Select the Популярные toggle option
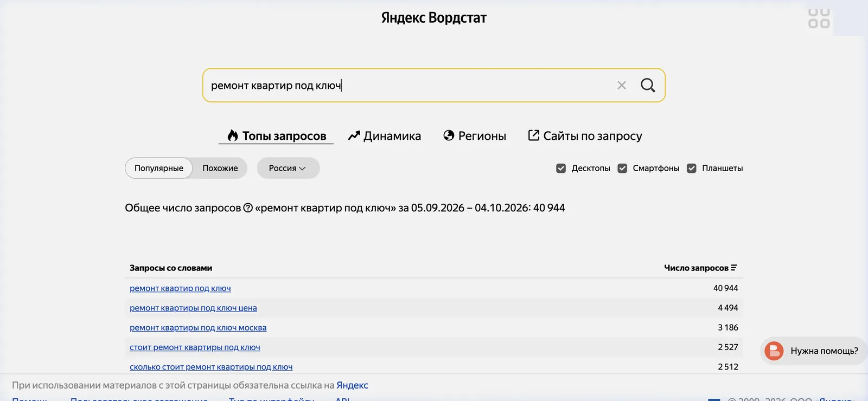 [159, 168]
